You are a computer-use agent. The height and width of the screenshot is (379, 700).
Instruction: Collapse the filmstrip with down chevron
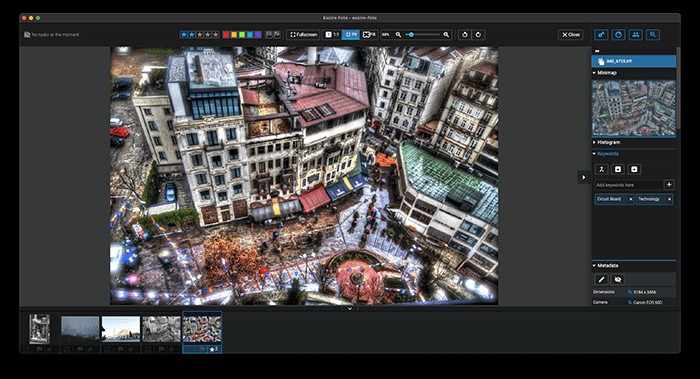pyautogui.click(x=350, y=308)
